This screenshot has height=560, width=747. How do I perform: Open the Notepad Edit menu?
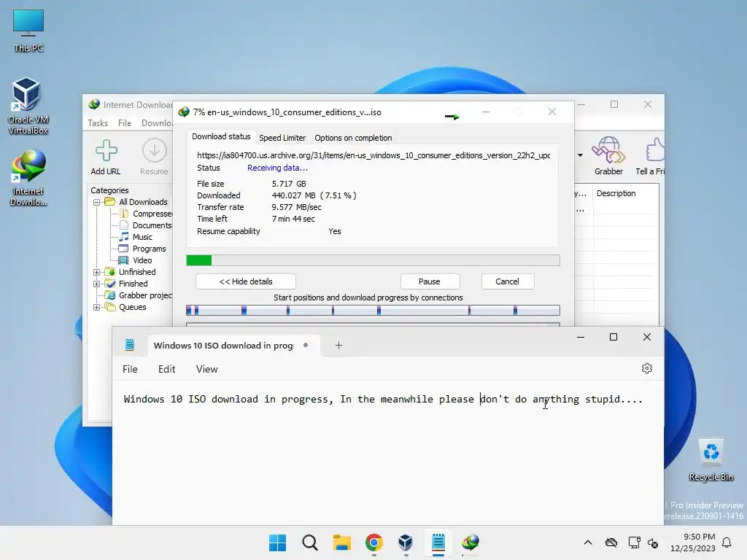(x=167, y=369)
